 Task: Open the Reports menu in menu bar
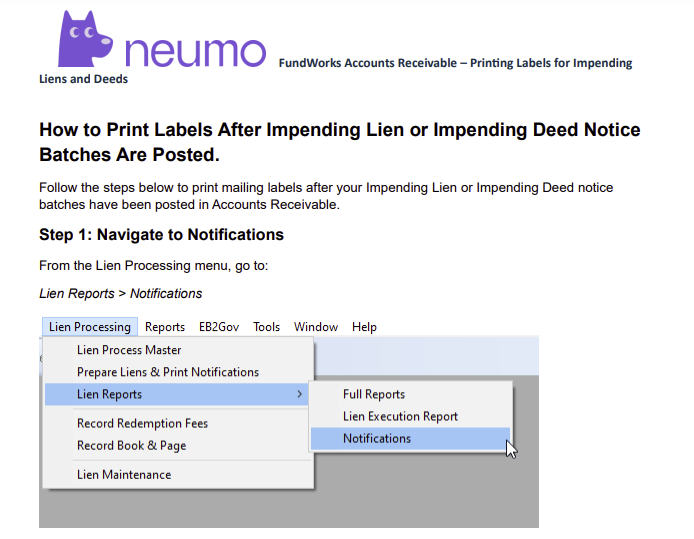click(x=165, y=327)
